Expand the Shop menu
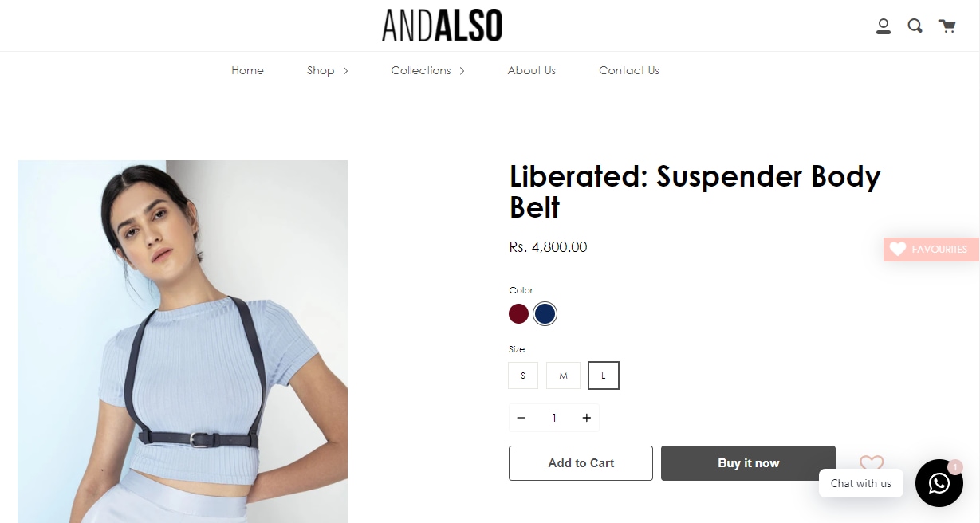 pos(328,70)
